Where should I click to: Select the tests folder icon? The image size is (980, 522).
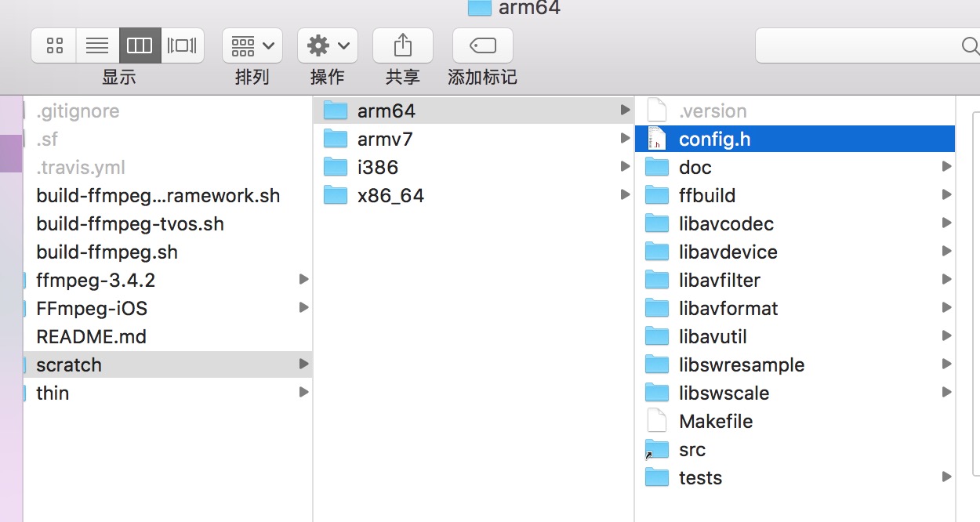tap(657, 477)
